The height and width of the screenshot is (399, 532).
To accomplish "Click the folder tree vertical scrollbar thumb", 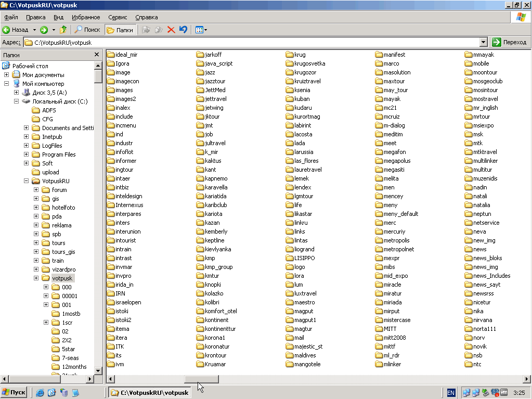I will [98, 76].
